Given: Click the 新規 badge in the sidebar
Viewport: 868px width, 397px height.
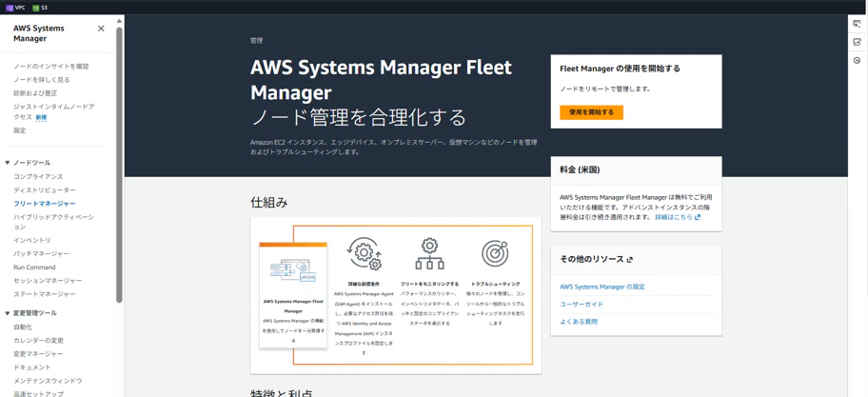Looking at the screenshot, I should click(42, 117).
